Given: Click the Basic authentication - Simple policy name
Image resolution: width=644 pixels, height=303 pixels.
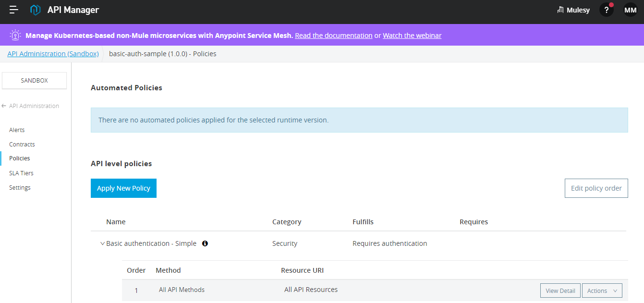Looking at the screenshot, I should pyautogui.click(x=151, y=243).
